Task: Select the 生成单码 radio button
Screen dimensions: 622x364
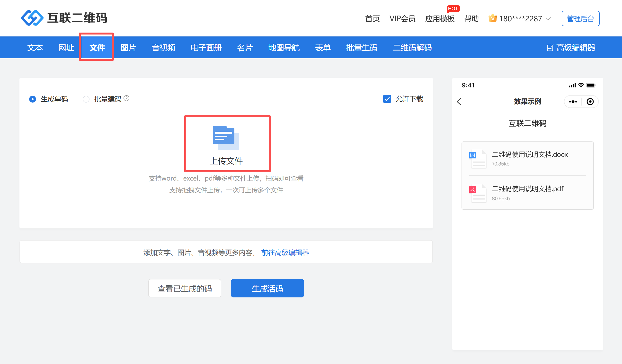Action: tap(33, 99)
